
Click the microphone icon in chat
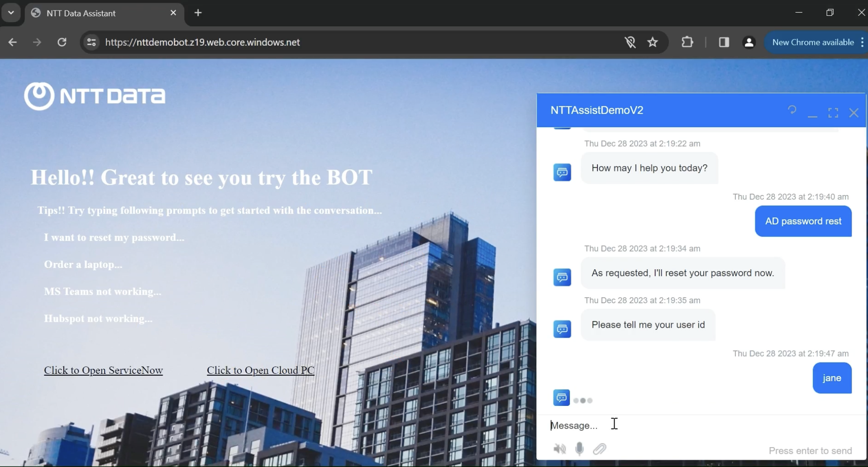coord(579,448)
